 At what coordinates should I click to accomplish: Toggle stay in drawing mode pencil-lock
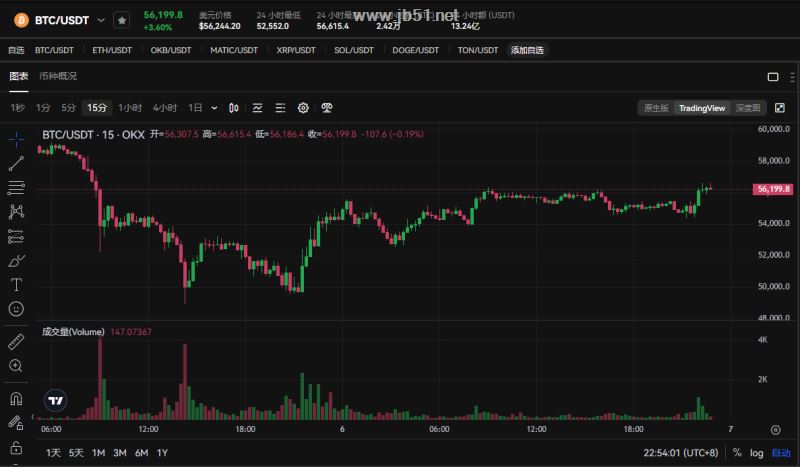click(x=16, y=423)
